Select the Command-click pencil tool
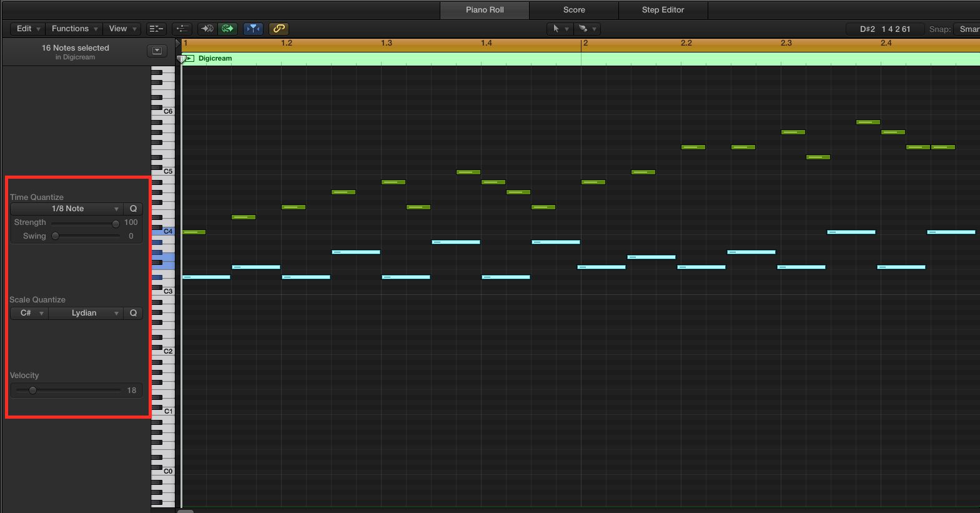The image size is (980, 513). 583,29
